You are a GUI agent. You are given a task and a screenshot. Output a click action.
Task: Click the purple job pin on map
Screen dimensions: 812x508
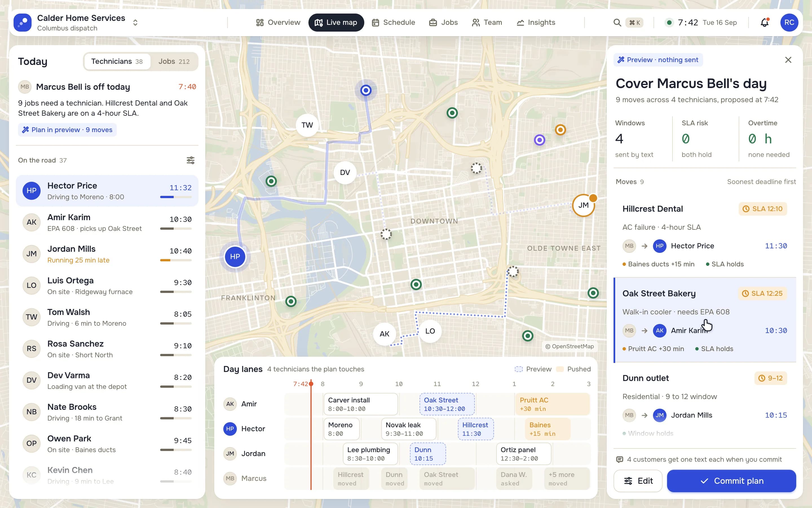[540, 140]
